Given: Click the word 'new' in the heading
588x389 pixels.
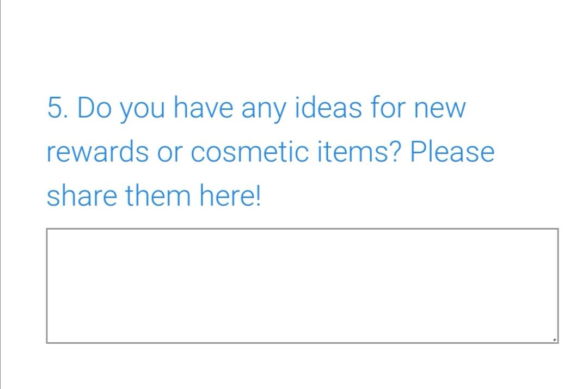Looking at the screenshot, I should [x=440, y=108].
